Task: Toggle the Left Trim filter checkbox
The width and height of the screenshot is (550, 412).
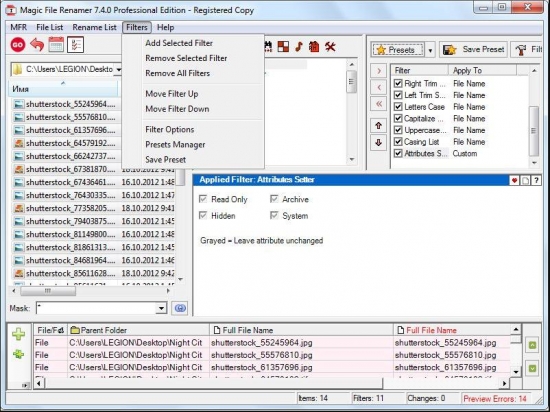Action: [398, 95]
